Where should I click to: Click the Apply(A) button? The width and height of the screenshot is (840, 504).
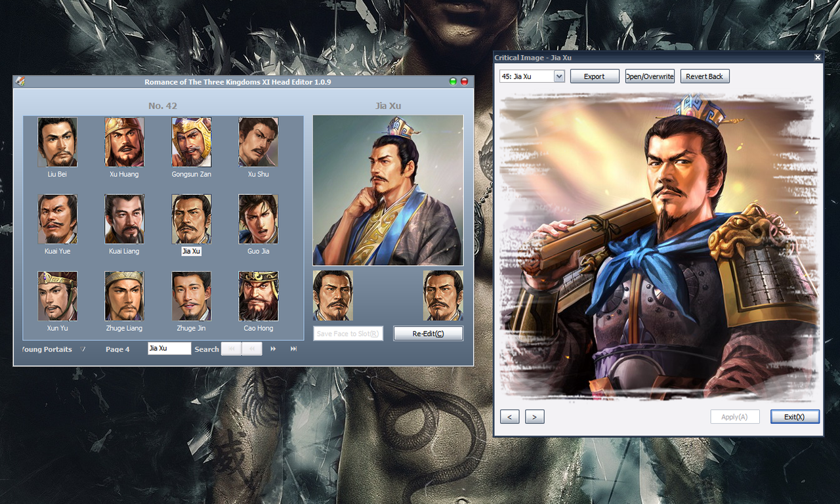(735, 417)
